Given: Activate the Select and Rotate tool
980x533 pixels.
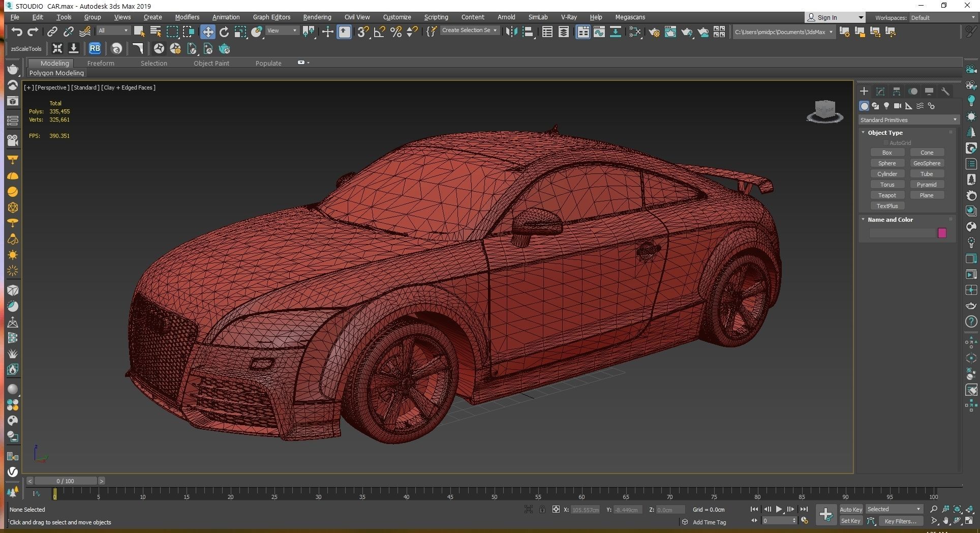Looking at the screenshot, I should (x=224, y=32).
